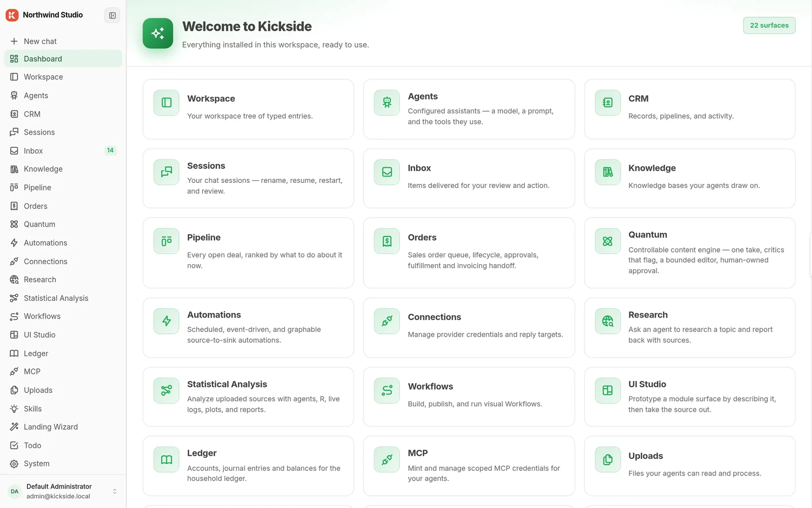Click the CRM card icon
812x508 pixels.
click(607, 103)
